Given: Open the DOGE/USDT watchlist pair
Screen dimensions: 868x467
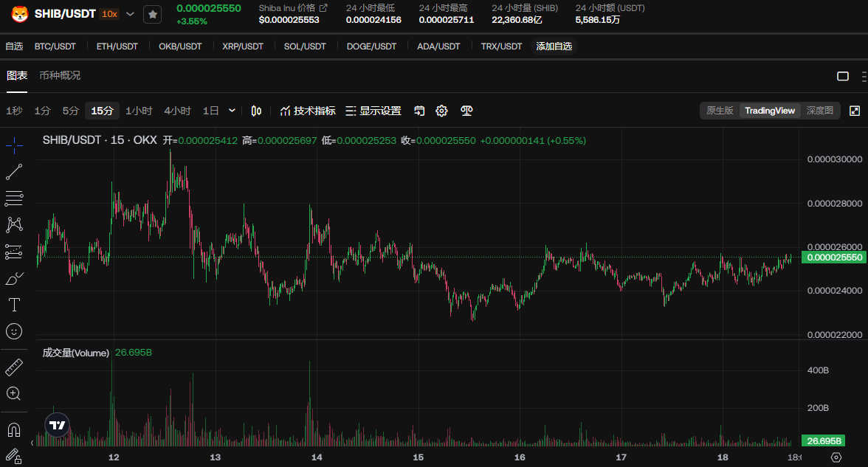Looking at the screenshot, I should click(371, 46).
